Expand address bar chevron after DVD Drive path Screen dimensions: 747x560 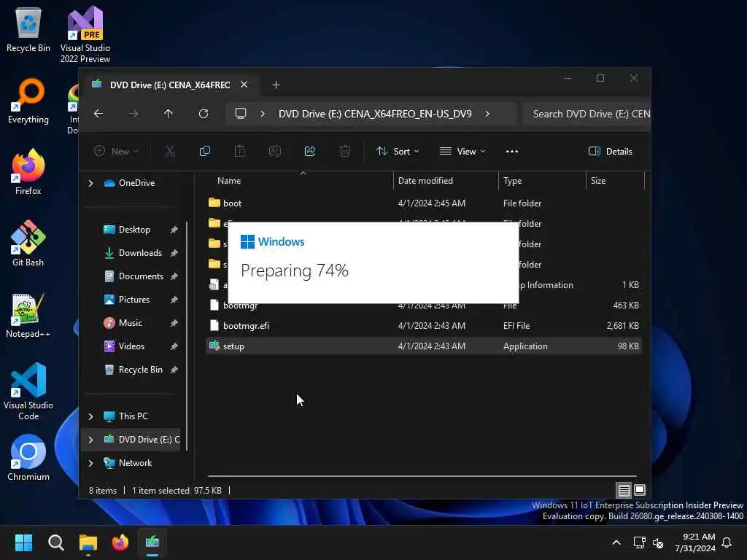[x=487, y=114]
